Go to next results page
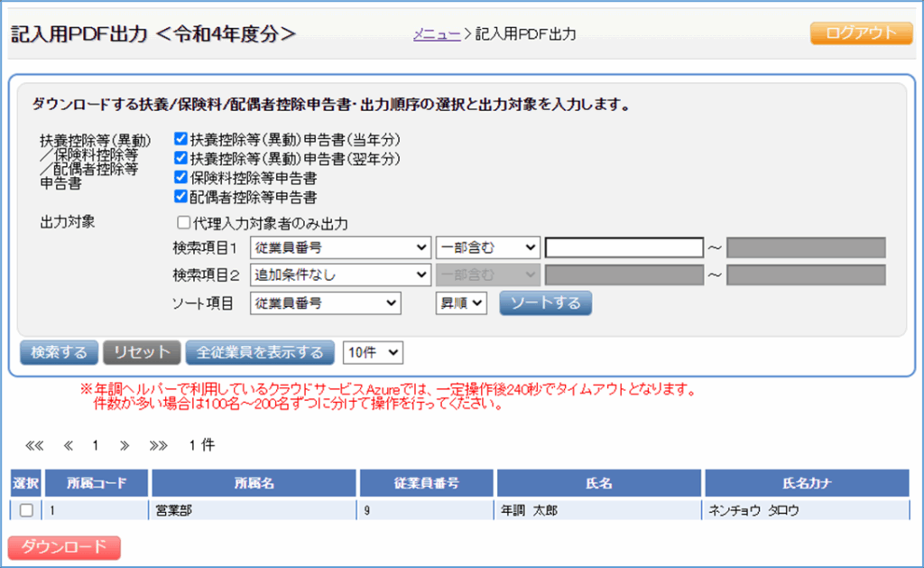Image resolution: width=924 pixels, height=568 pixels. coord(125,445)
